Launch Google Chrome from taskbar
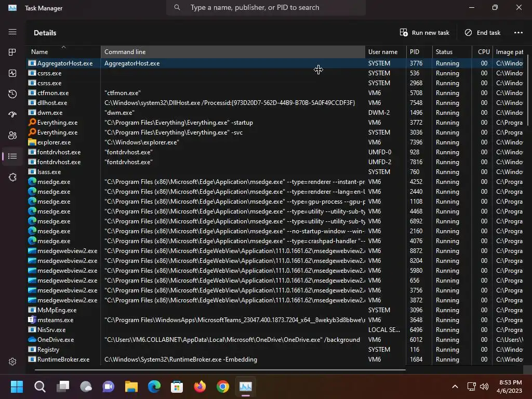The image size is (532, 399). (x=222, y=387)
